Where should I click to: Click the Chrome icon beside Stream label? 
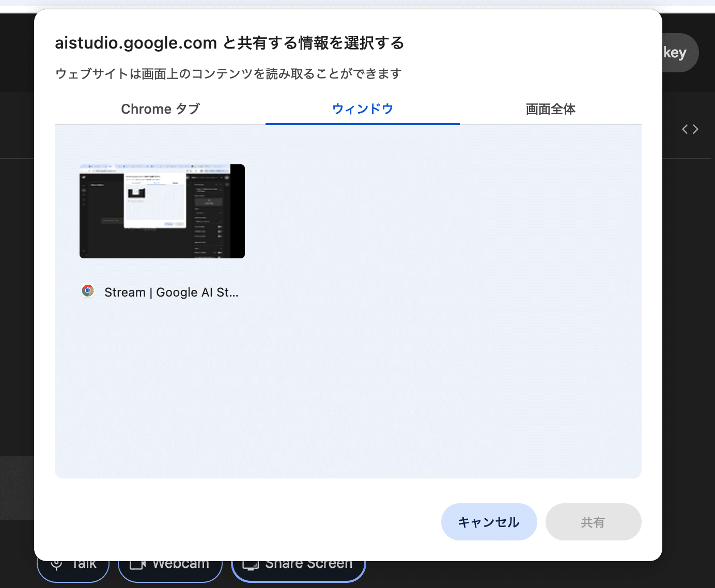(88, 291)
